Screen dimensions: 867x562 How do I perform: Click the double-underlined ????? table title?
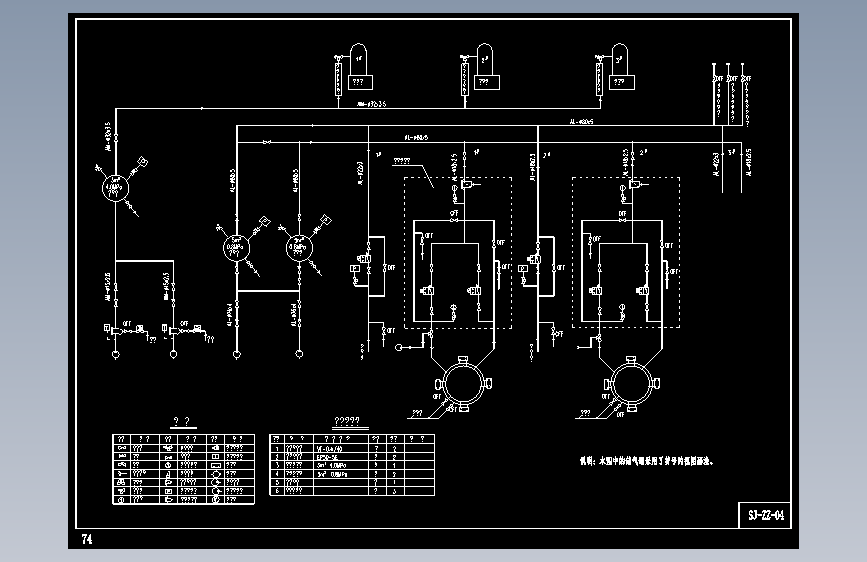[x=347, y=423]
